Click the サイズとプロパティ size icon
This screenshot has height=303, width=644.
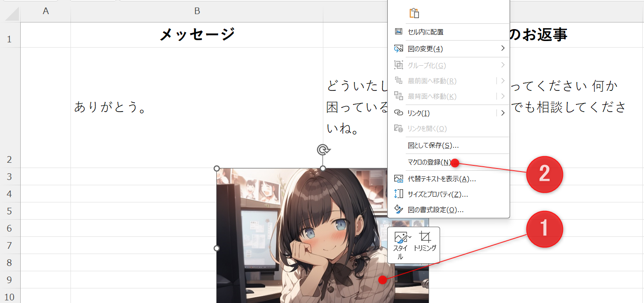tap(398, 194)
